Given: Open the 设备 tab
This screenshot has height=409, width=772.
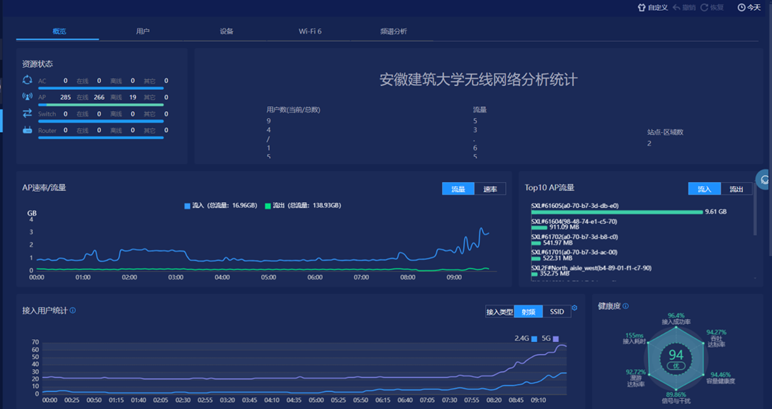Looking at the screenshot, I should tap(226, 31).
